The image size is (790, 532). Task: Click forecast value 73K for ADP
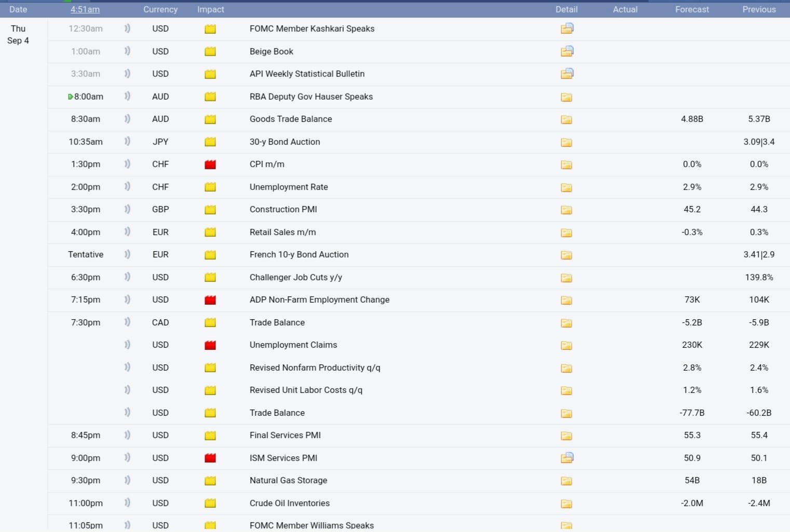(x=692, y=299)
